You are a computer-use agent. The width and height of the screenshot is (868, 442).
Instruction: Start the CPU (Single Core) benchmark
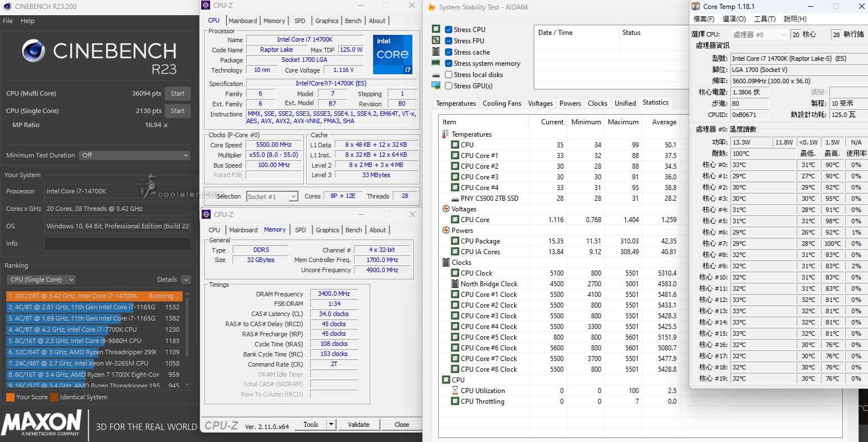click(178, 111)
